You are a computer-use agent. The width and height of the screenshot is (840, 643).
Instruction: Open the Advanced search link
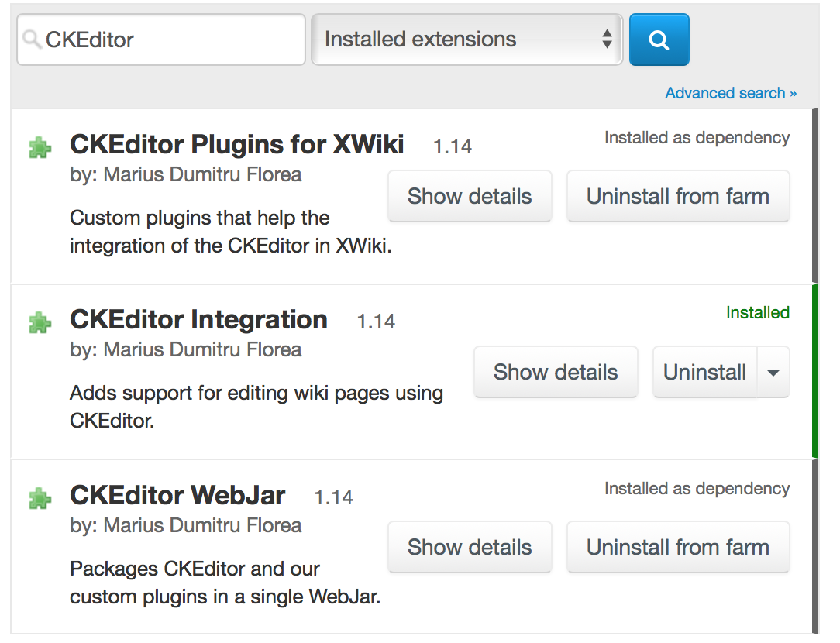[731, 93]
